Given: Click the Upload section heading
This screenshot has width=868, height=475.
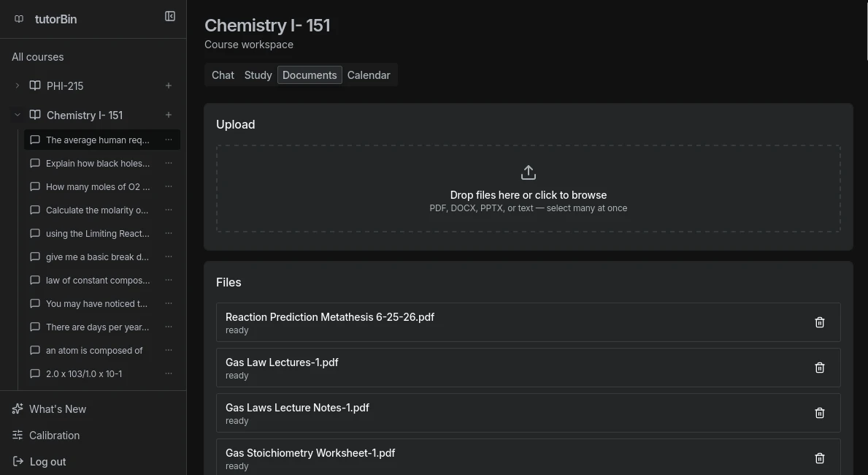Looking at the screenshot, I should click(235, 124).
